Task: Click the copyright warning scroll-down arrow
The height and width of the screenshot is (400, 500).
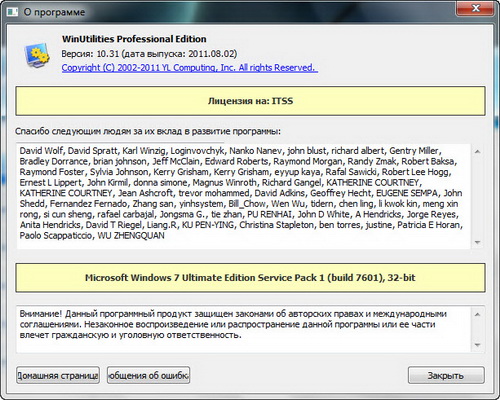Action: (477, 345)
